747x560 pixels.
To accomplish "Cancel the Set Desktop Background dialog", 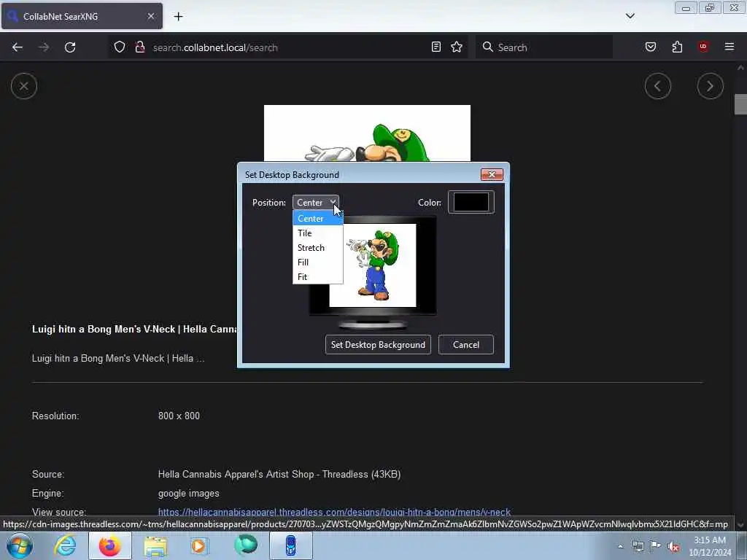I will point(466,345).
